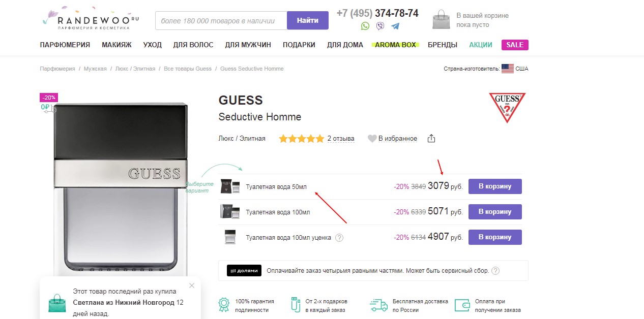Open the Для волос menu
The height and width of the screenshot is (319, 644).
coord(193,45)
